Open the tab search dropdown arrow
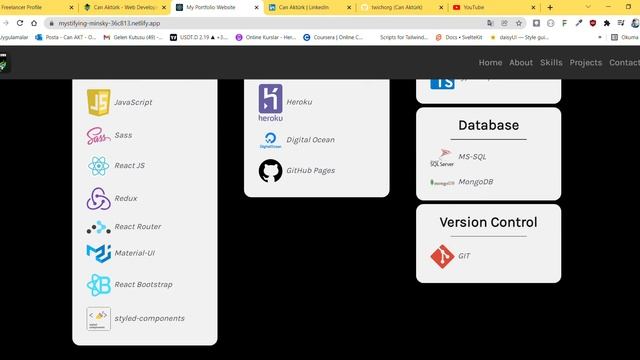The height and width of the screenshot is (360, 640). point(588,7)
